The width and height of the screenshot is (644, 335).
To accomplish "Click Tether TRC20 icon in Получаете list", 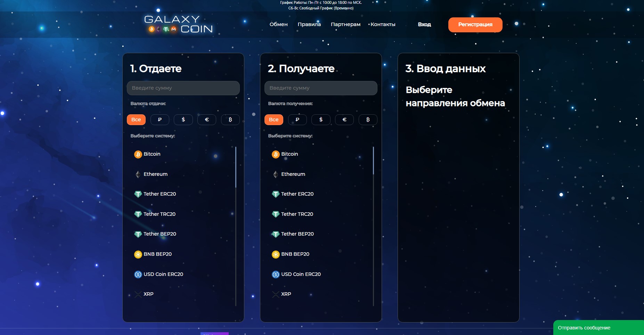I will 276,214.
